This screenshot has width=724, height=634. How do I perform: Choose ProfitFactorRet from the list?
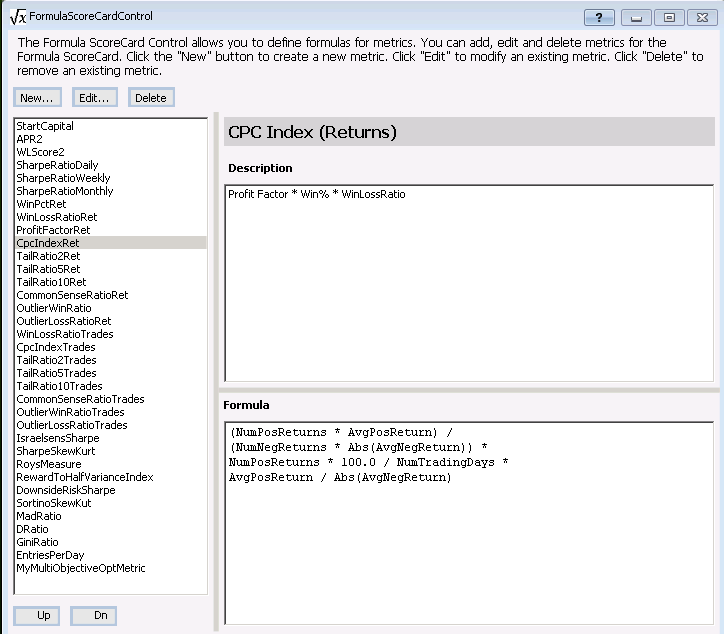53,230
